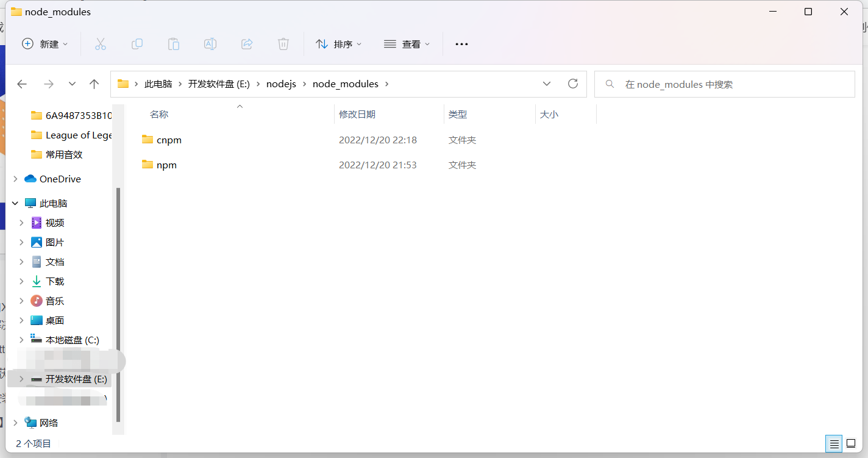Expand the OneDrive tree node

tap(15, 179)
